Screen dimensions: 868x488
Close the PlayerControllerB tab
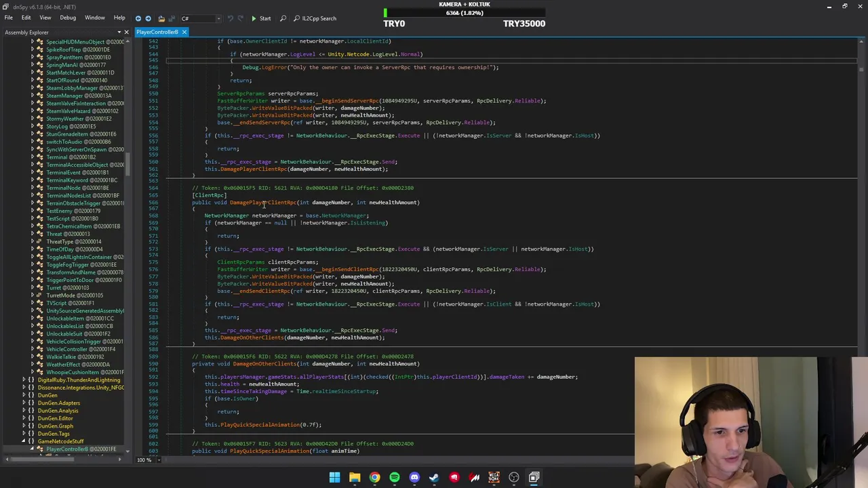(184, 32)
